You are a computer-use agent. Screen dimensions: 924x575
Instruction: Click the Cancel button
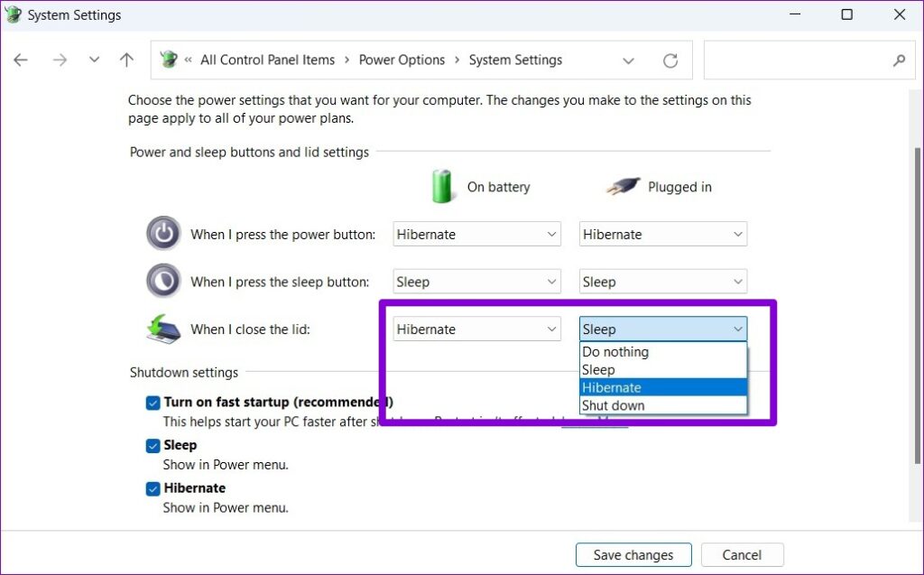(742, 554)
